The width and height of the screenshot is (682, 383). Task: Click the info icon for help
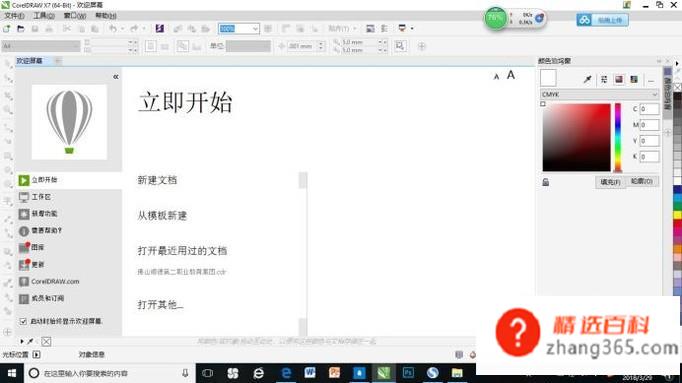click(x=23, y=231)
